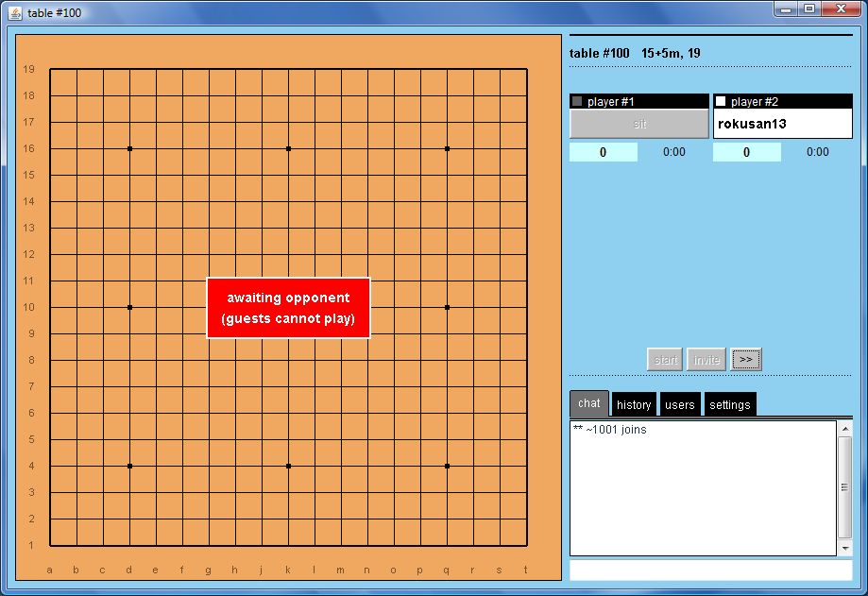This screenshot has width=868, height=596.
Task: Click the k16 star point on the board
Action: [288, 148]
